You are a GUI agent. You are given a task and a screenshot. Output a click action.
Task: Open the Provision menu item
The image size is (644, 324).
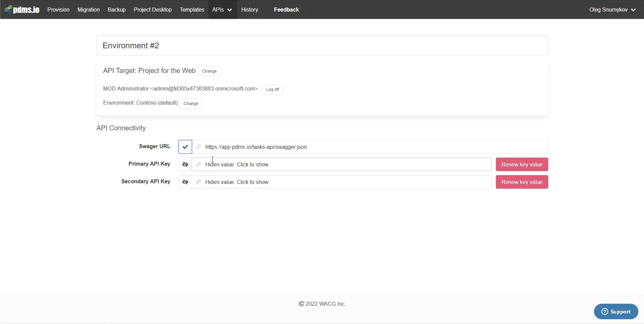58,10
